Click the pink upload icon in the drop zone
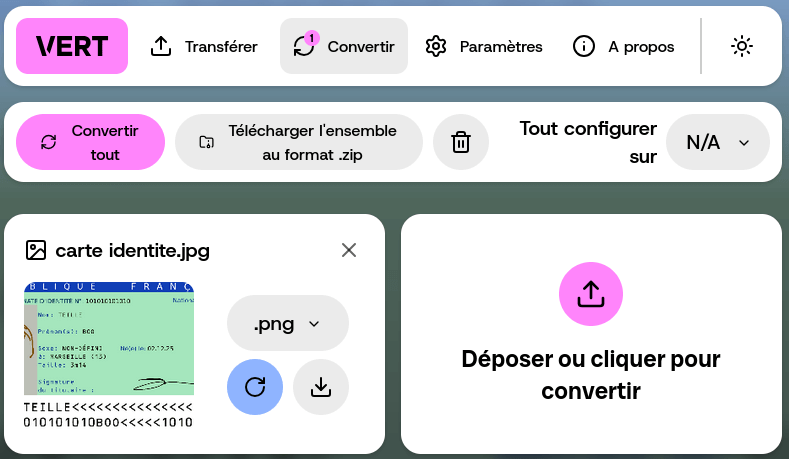Screen dimensions: 789x459 click(x=590, y=294)
